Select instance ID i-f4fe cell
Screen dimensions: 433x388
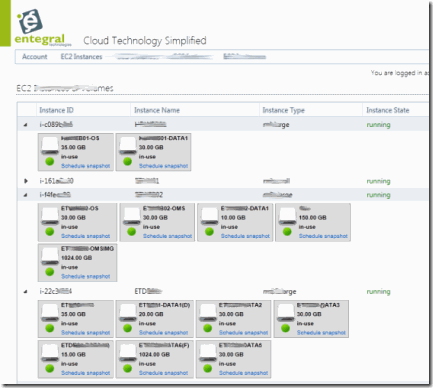coord(55,195)
